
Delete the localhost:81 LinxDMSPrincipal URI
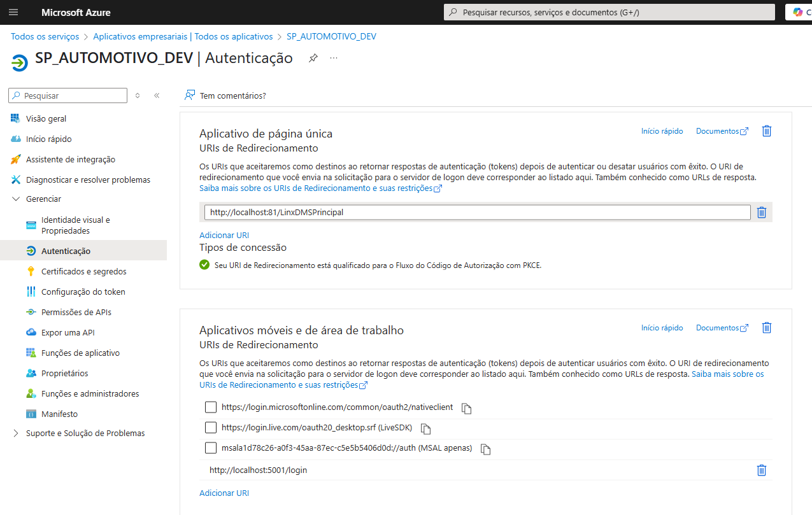761,213
